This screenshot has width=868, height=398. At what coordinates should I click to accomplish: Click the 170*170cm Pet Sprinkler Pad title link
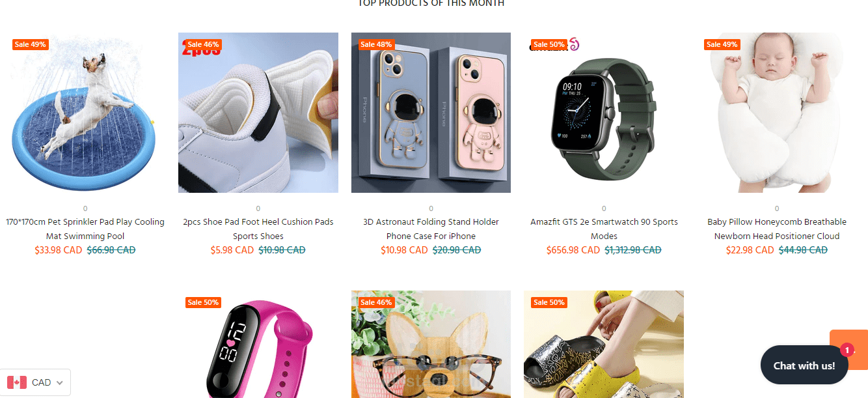(x=85, y=229)
